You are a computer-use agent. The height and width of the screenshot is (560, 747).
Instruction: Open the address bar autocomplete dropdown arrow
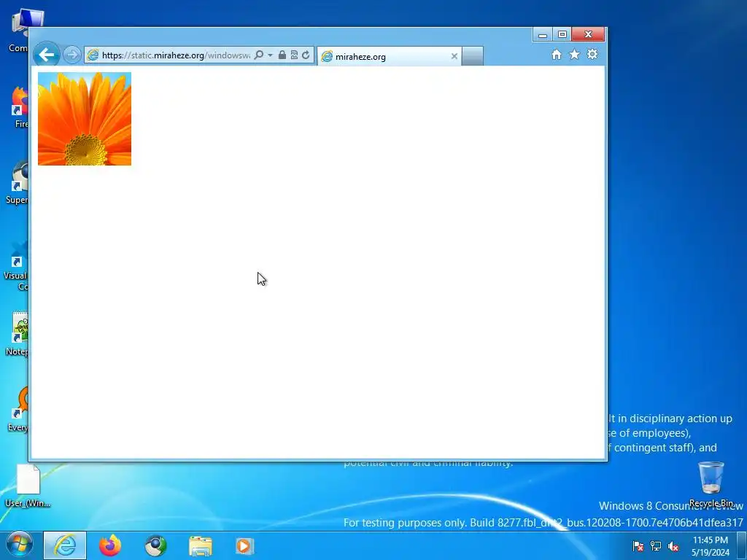pos(270,55)
